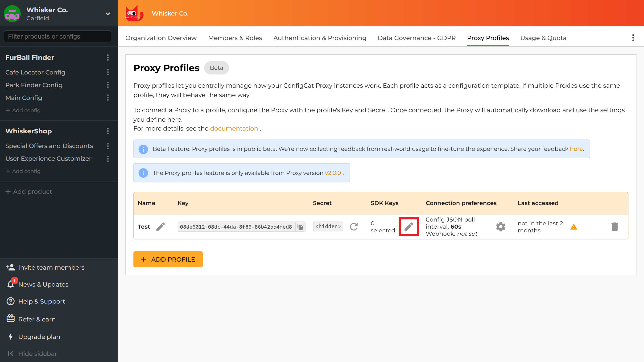Copy the Test profile key
644x362 pixels.
[300, 226]
